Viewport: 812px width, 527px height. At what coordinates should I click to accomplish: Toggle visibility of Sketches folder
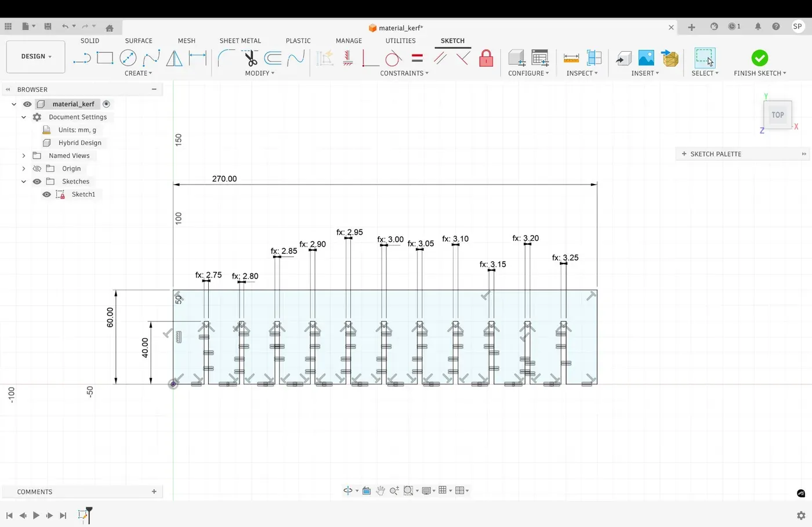37,181
